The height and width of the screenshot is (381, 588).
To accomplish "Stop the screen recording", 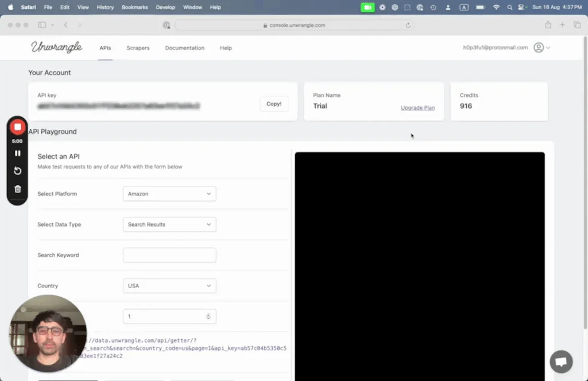I will point(17,126).
